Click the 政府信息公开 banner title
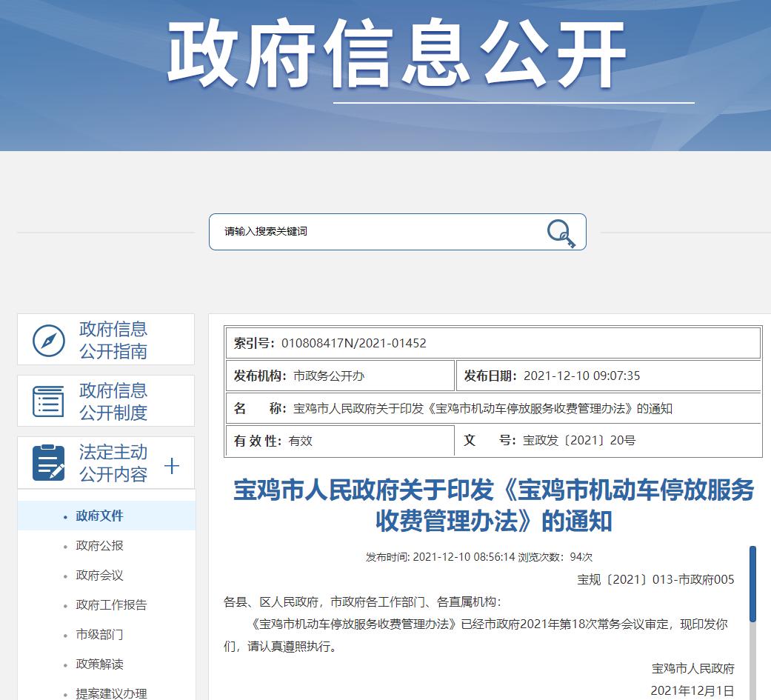 (x=396, y=54)
